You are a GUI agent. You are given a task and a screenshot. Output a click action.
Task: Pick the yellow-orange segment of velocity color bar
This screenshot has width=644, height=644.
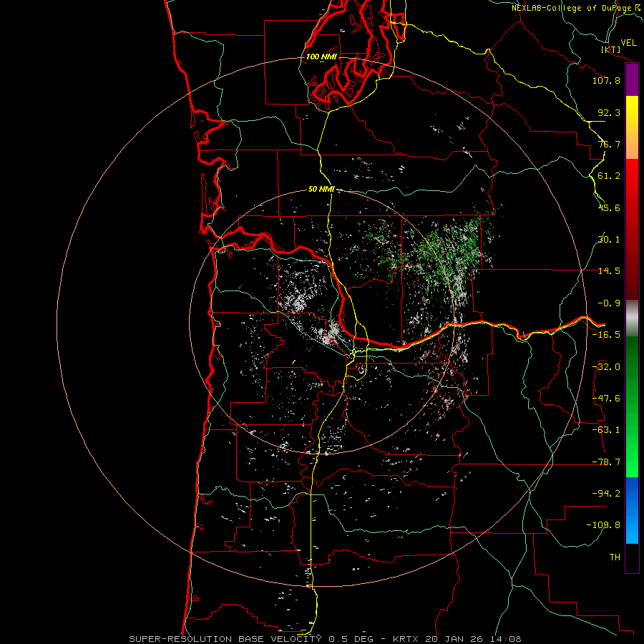coord(632,127)
